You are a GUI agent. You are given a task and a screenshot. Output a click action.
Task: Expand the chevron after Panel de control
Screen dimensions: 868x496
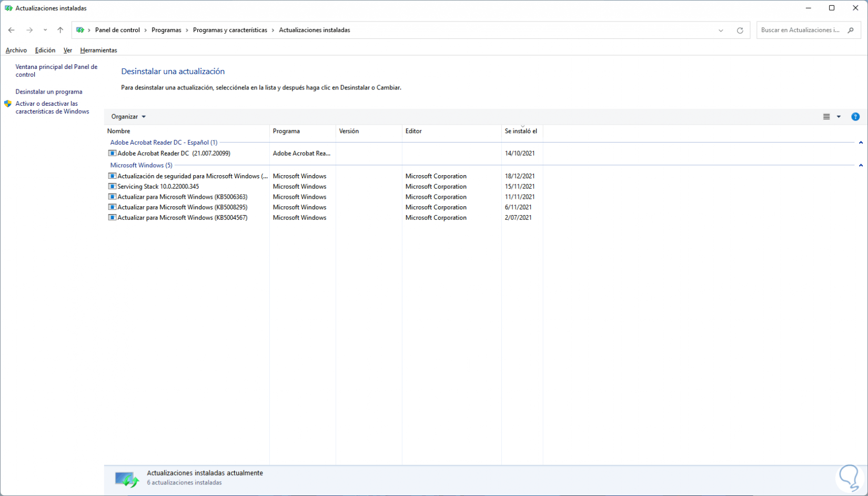pyautogui.click(x=146, y=30)
